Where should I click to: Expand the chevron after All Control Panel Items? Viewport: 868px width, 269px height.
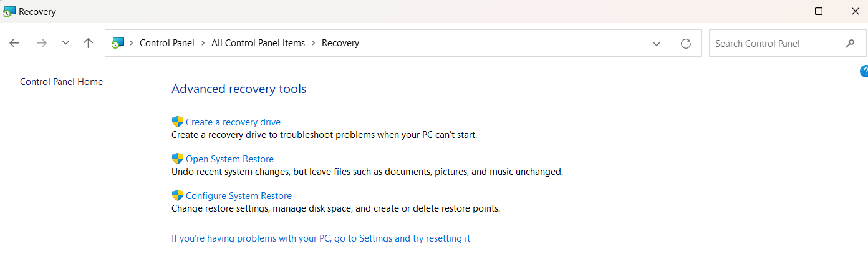(x=313, y=43)
